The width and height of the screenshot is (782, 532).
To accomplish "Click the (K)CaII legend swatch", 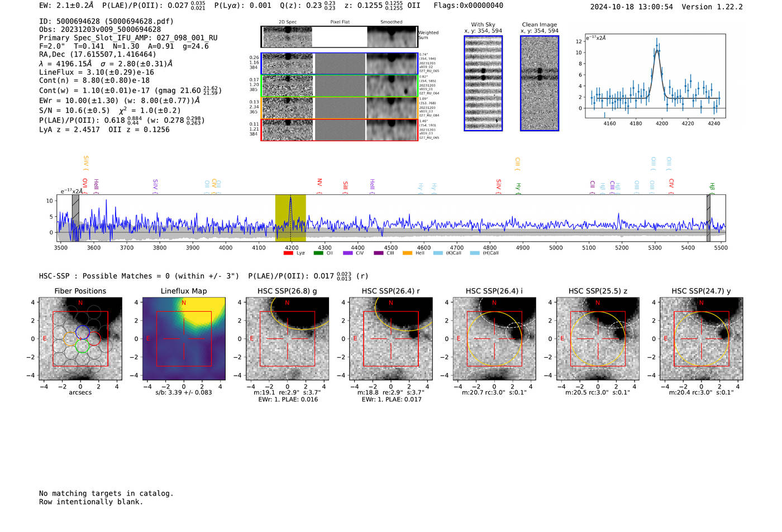I will 438,253.
